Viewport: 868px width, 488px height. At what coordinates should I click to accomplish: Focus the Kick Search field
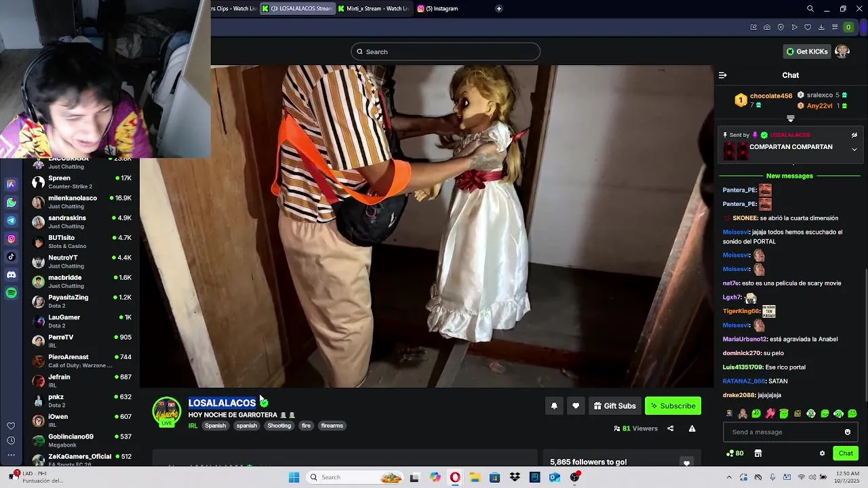(446, 52)
